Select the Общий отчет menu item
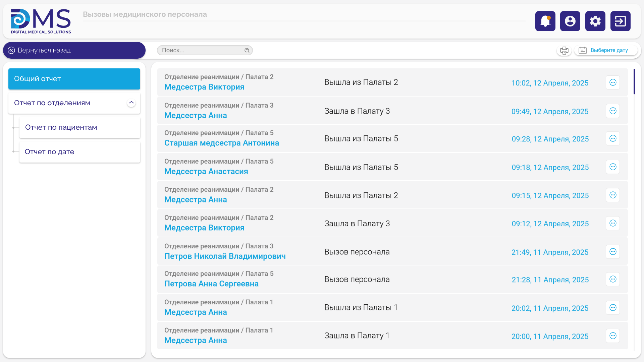Image resolution: width=644 pixels, height=362 pixels. (74, 79)
